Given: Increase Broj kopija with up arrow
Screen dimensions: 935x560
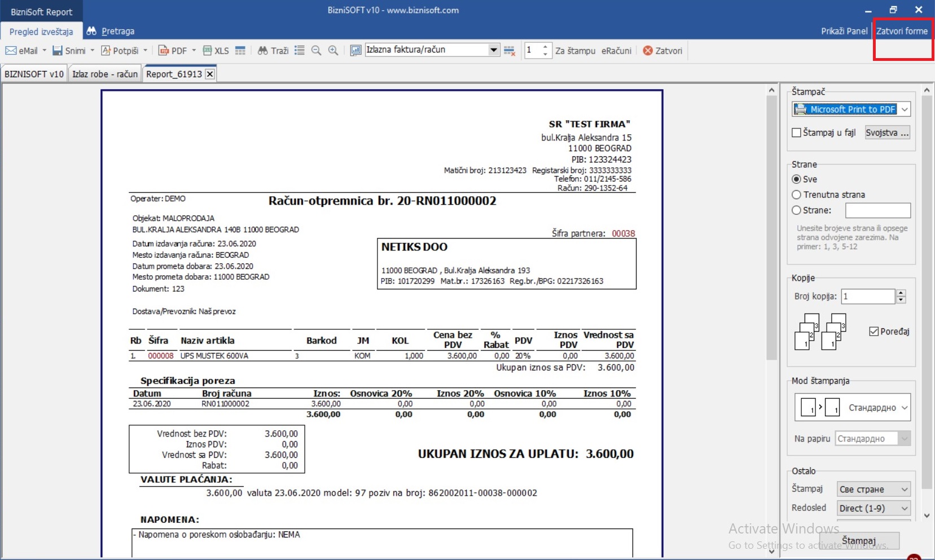Looking at the screenshot, I should 901,293.
